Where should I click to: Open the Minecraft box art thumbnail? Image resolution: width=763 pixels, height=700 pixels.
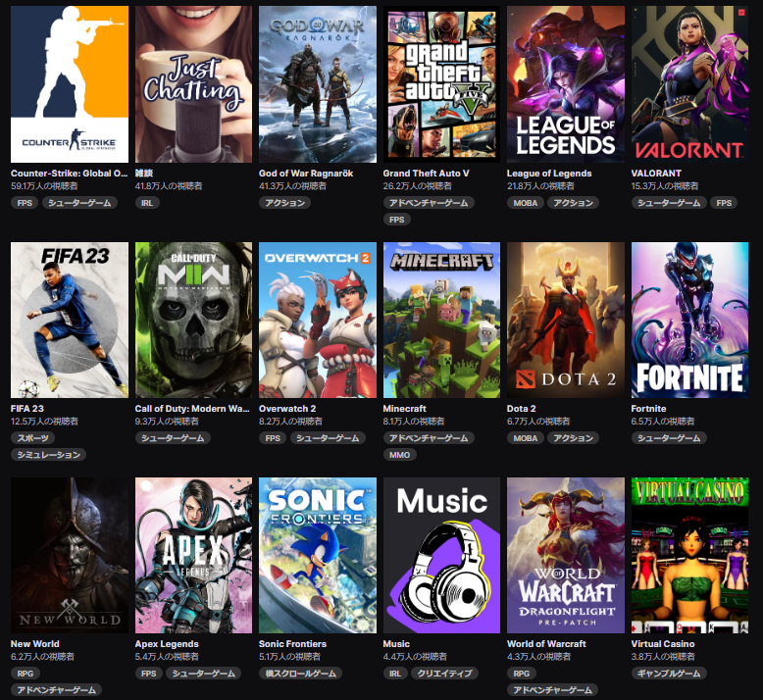[x=441, y=320]
